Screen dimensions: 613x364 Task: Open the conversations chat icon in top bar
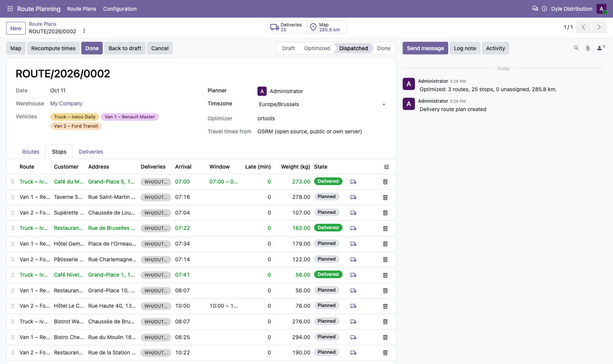(x=535, y=8)
